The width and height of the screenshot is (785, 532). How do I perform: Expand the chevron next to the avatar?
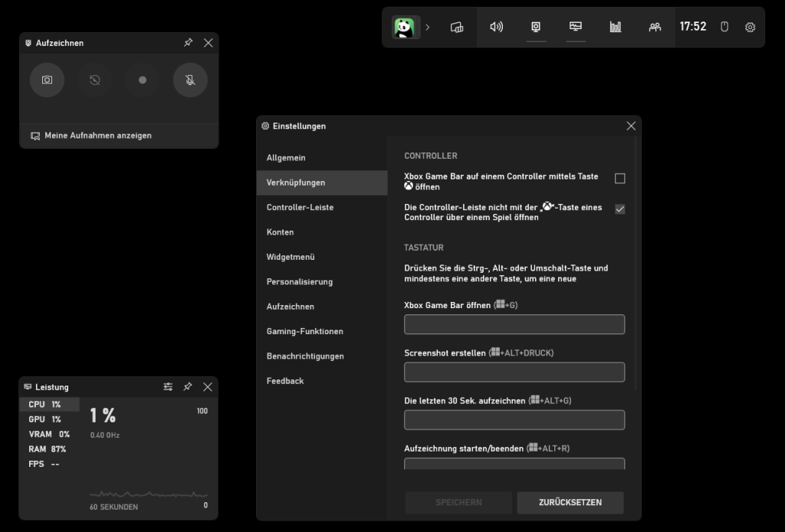[x=428, y=28]
